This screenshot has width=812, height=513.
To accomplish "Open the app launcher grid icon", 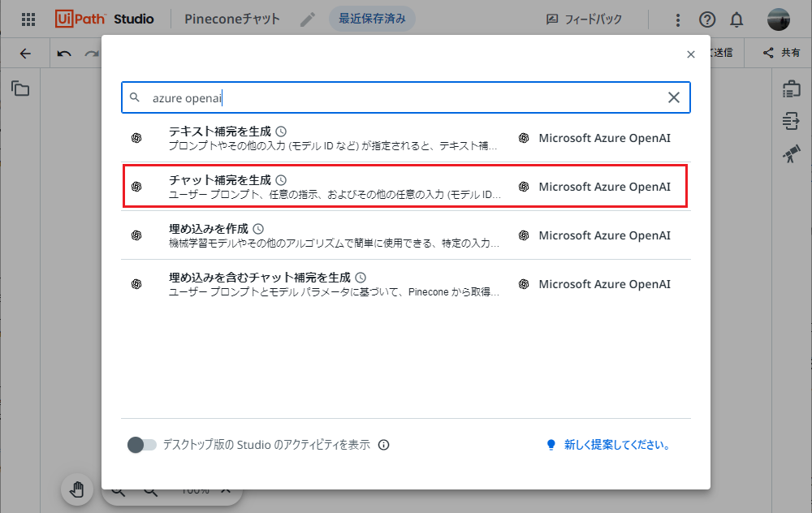I will 28,19.
